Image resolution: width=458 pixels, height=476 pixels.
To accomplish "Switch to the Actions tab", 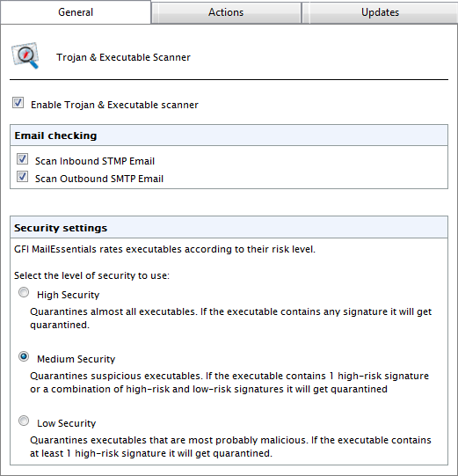I will tap(226, 12).
